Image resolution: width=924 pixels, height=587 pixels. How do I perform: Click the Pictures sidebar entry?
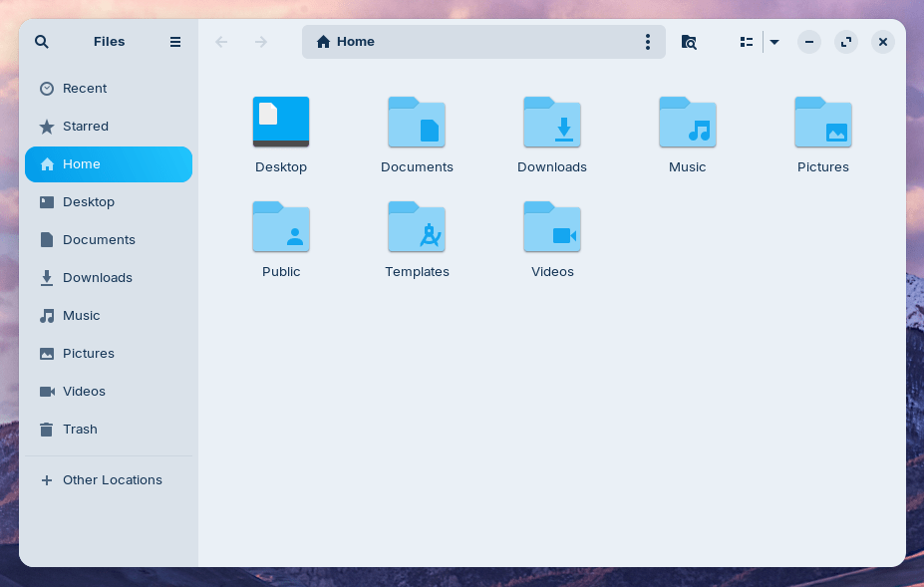[x=89, y=353]
